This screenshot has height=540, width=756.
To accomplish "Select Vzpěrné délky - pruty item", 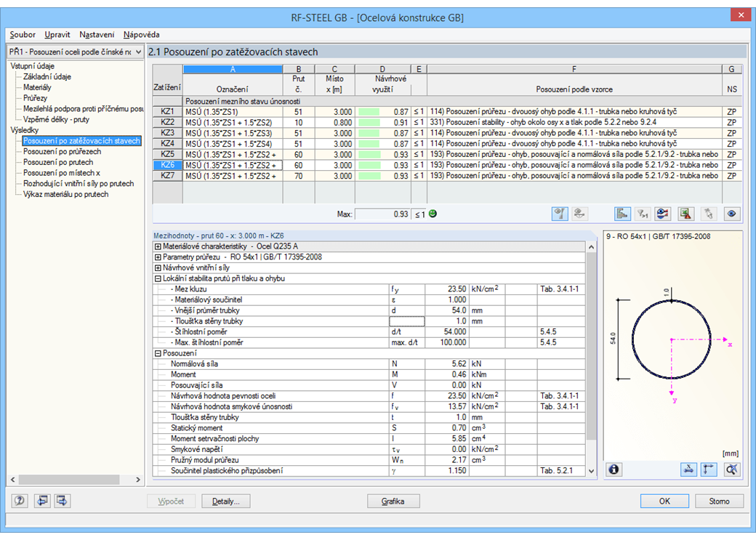I will point(57,119).
